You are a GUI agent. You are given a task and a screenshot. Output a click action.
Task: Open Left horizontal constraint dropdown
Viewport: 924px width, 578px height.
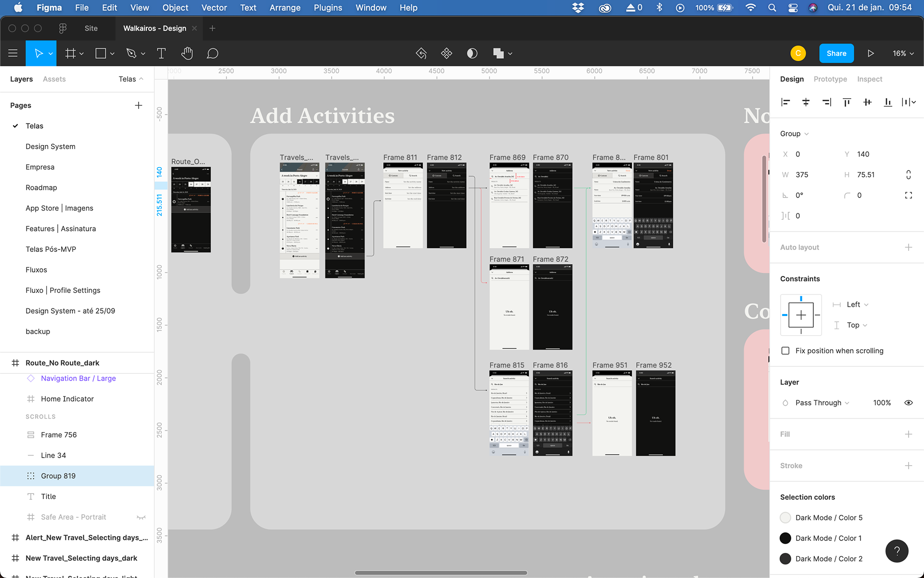tap(857, 304)
